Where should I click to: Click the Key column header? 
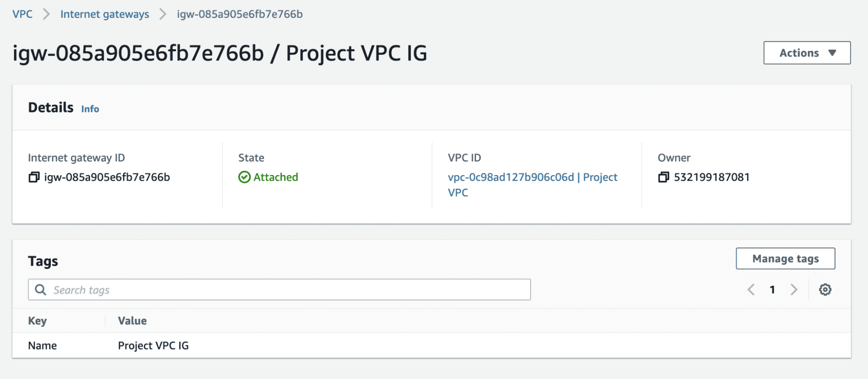(x=37, y=321)
